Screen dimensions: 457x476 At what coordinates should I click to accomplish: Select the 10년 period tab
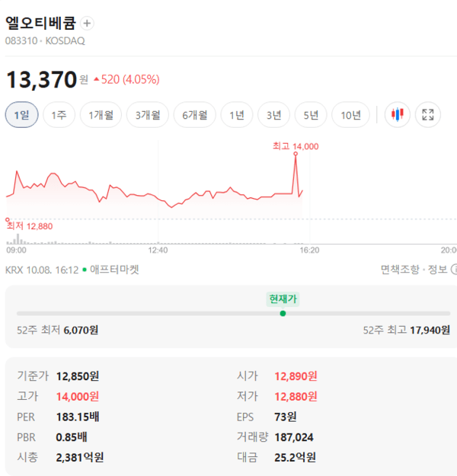click(x=350, y=115)
